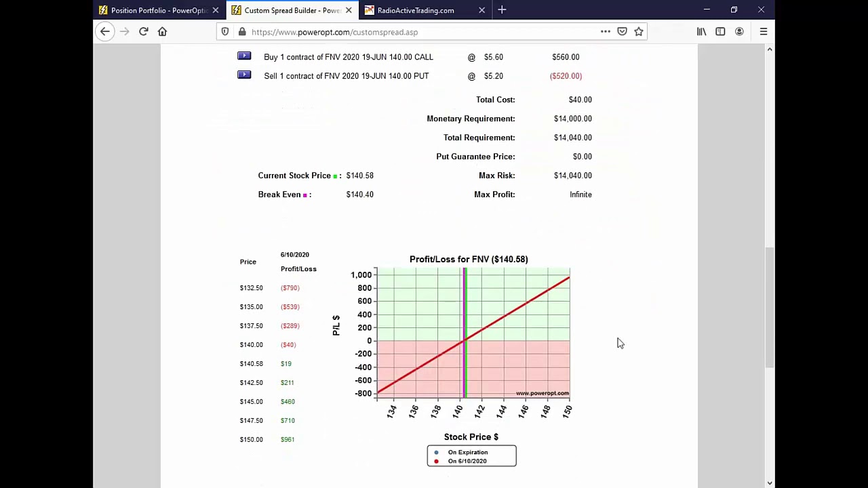Open a new browser tab
868x488 pixels.
tap(502, 10)
